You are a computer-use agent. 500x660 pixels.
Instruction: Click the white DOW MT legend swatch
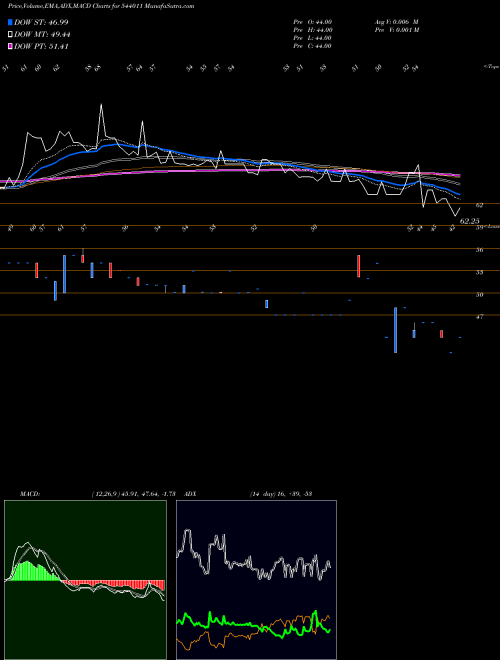tap(10, 35)
